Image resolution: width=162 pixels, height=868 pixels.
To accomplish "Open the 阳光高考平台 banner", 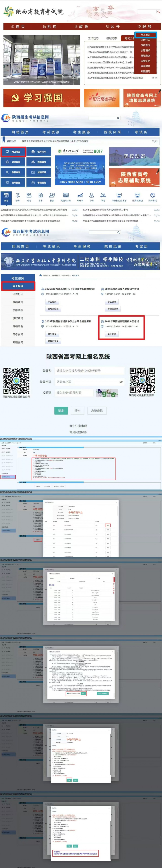I will tap(102, 98).
